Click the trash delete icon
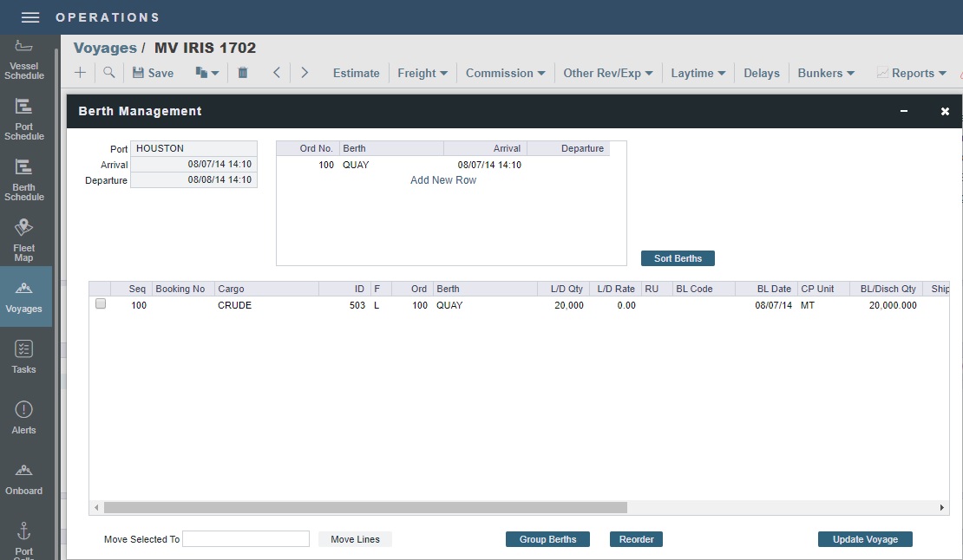This screenshot has height=560, width=963. coord(243,73)
